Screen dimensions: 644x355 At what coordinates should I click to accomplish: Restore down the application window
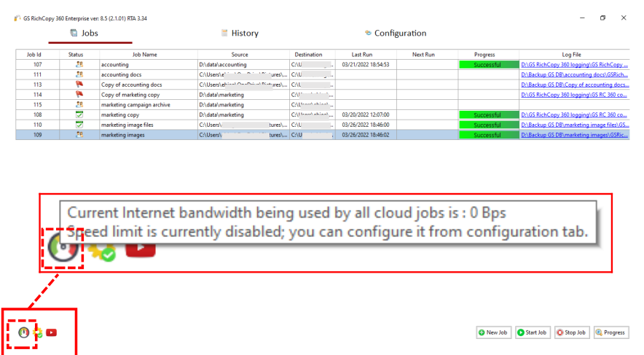click(x=602, y=17)
